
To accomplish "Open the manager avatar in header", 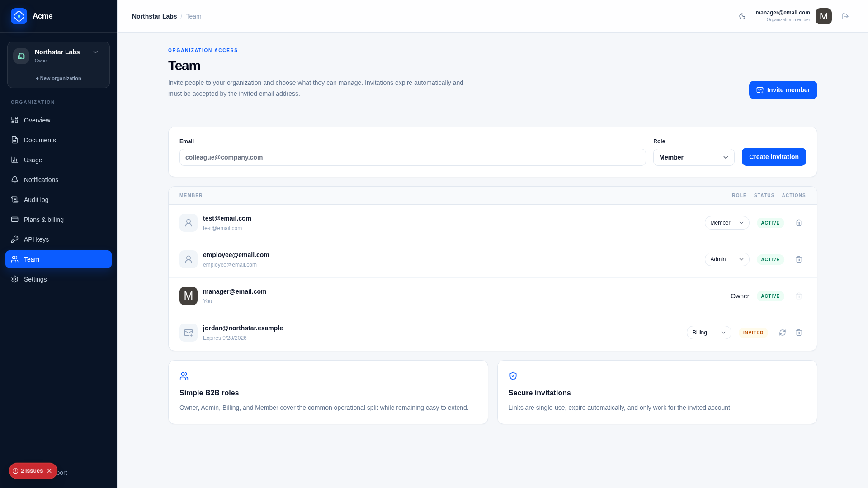I will (x=824, y=16).
